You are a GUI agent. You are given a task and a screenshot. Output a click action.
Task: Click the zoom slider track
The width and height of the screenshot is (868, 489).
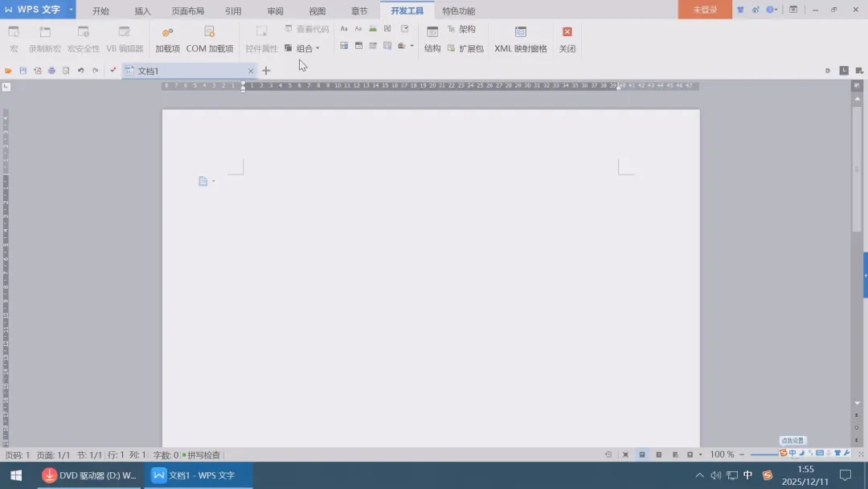pyautogui.click(x=765, y=454)
